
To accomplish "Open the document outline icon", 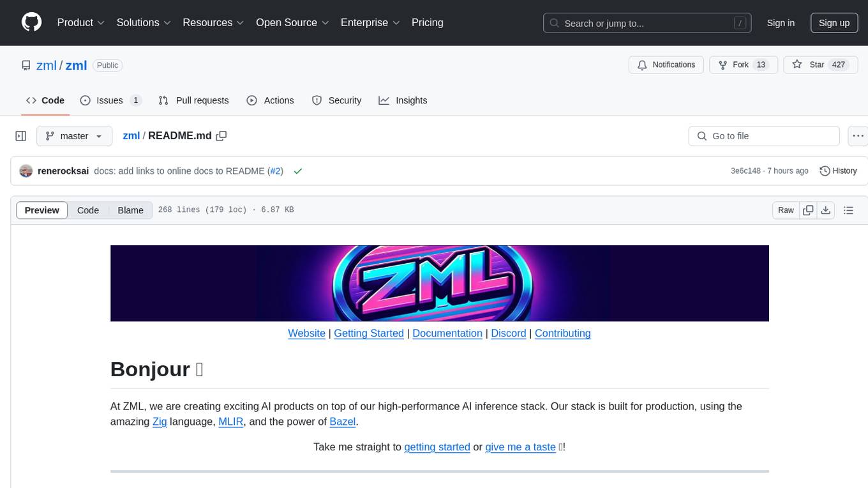I will [x=848, y=210].
